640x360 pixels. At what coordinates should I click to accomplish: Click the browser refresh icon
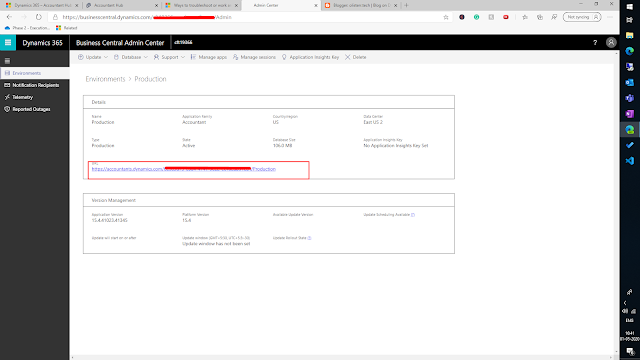tap(38, 17)
